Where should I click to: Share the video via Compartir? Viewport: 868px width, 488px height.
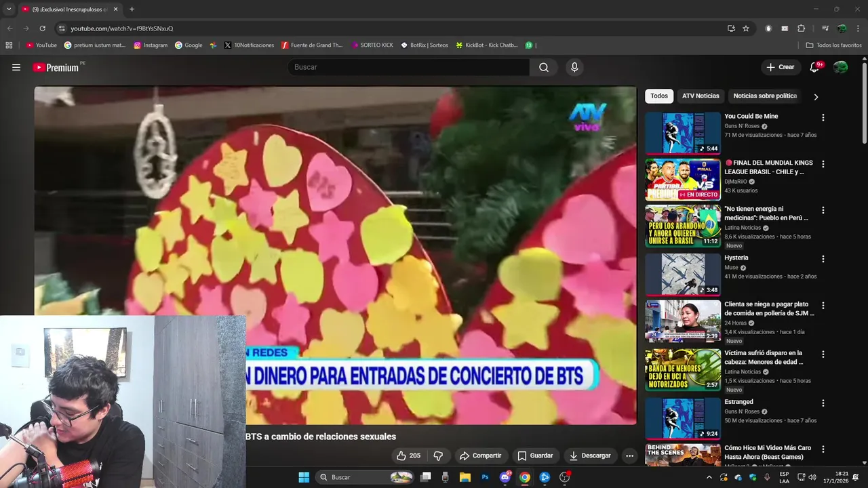[480, 455]
